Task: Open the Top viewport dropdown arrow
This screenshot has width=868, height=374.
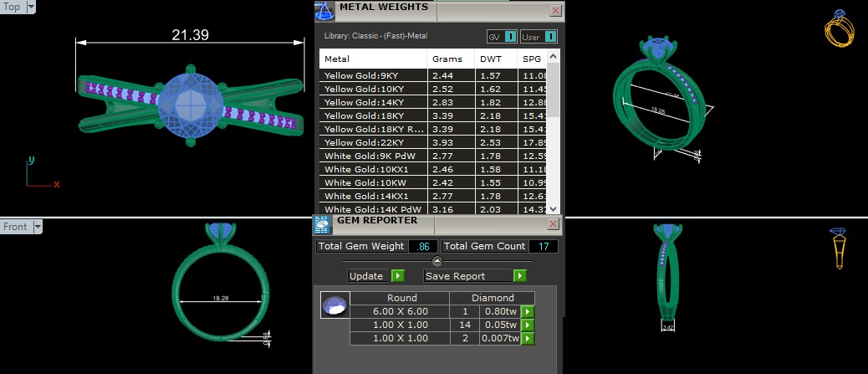Action: click(x=30, y=7)
